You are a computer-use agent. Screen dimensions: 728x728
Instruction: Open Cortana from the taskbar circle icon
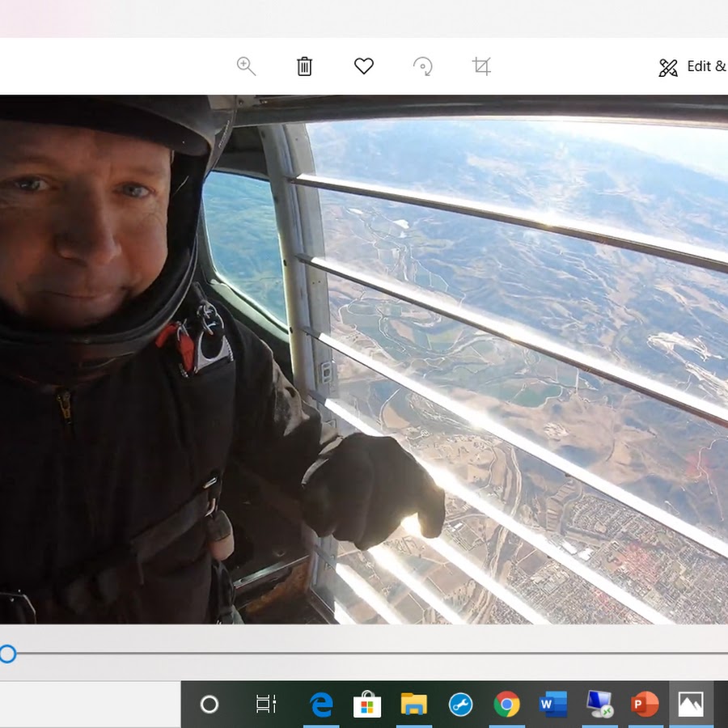210,705
